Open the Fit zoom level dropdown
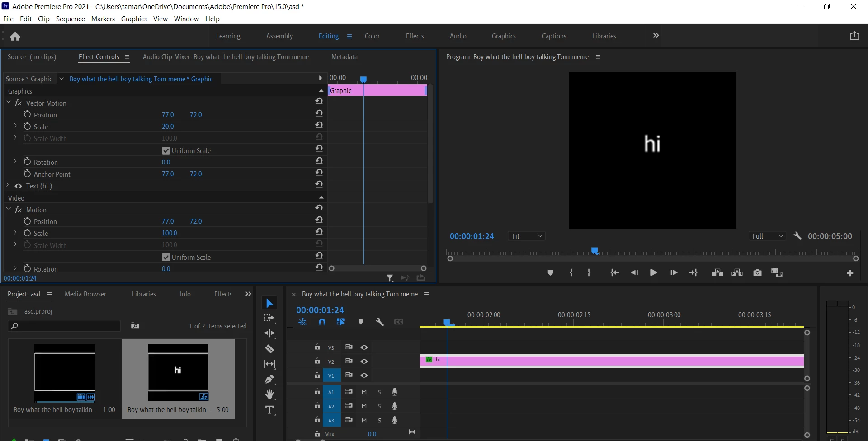 pos(527,236)
